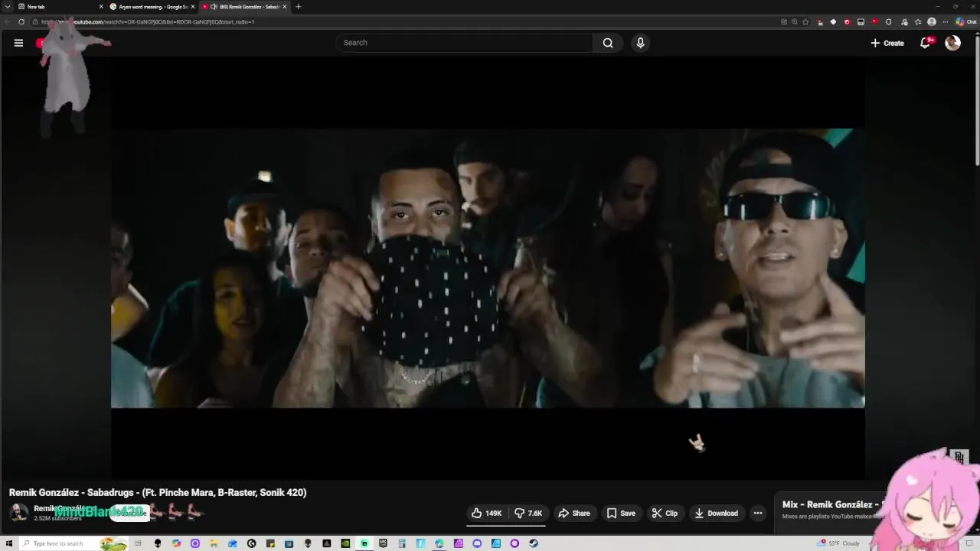
Task: Open the YouTube notifications bell
Action: [x=925, y=43]
